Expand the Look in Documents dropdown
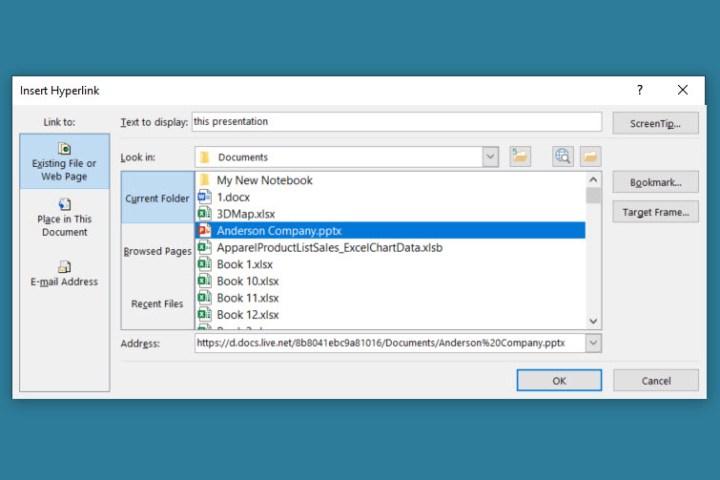Image resolution: width=720 pixels, height=480 pixels. 490,157
